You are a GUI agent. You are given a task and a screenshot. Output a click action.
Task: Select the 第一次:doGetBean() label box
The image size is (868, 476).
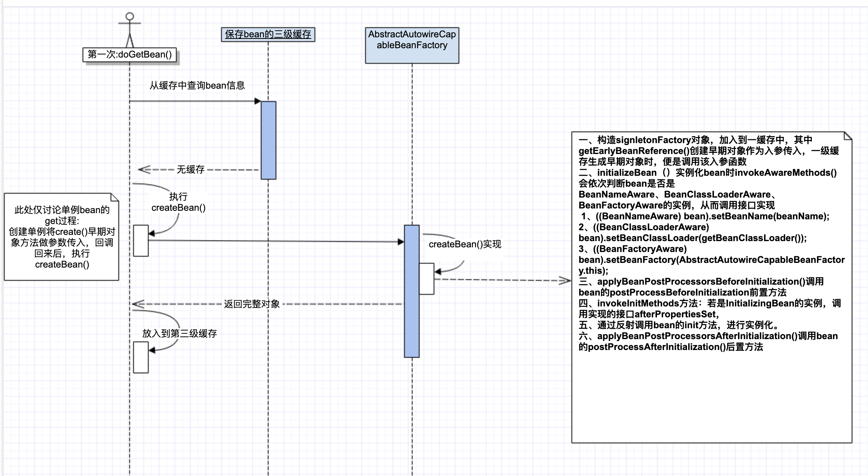(130, 54)
